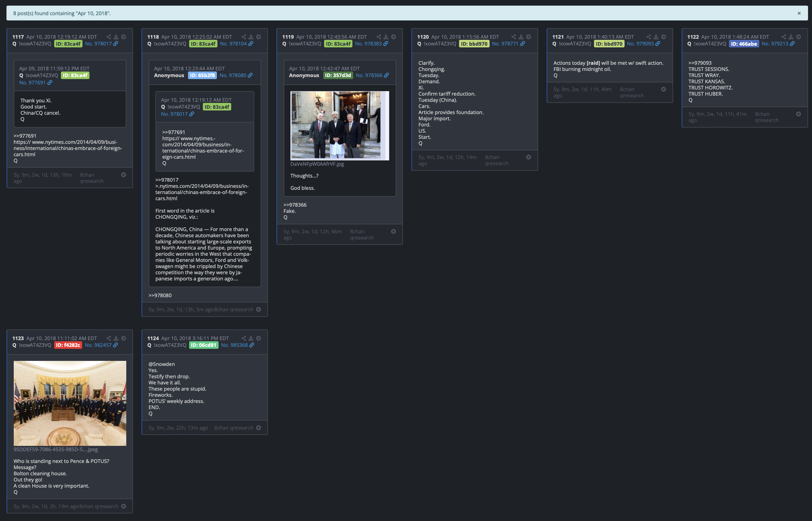The height and width of the screenshot is (521, 812).
Task: Open link No. 982457
Action: (x=102, y=345)
